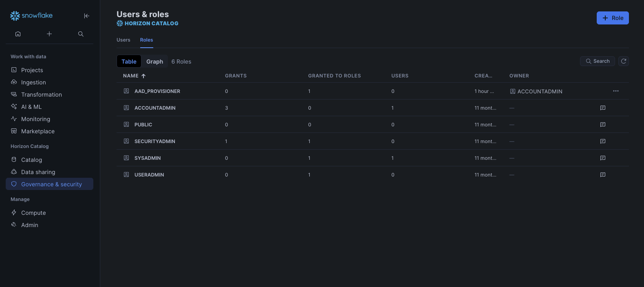
Task: Select the Roles tab
Action: coord(146,40)
